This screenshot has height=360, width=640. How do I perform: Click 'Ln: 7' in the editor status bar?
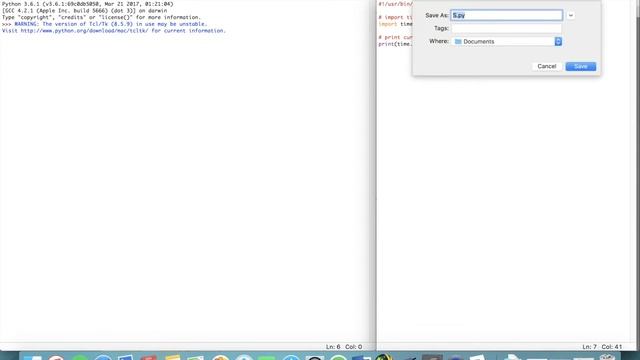(589, 347)
